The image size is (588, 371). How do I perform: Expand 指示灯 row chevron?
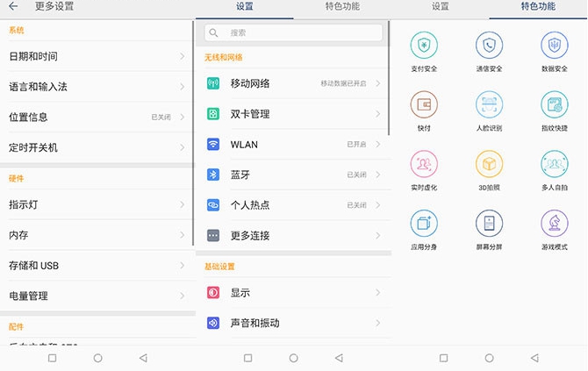[x=183, y=204]
